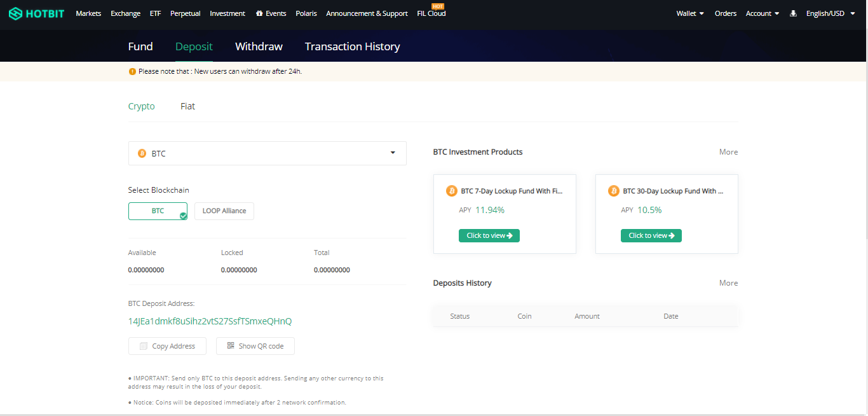Click the Bitcoin icon in coin selector
868x416 pixels.
142,153
